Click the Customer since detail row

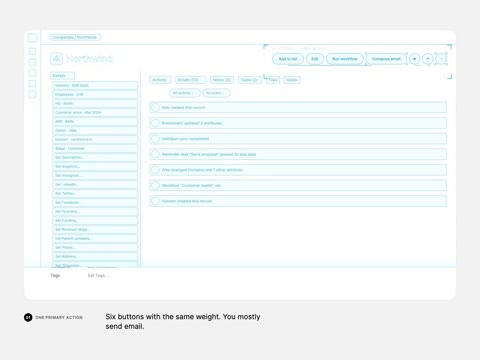tap(95, 113)
